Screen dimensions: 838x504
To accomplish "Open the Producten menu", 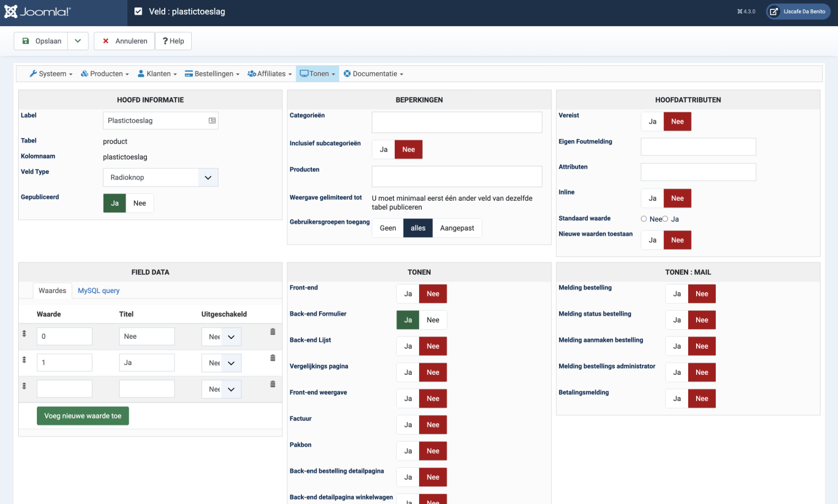I will (105, 74).
